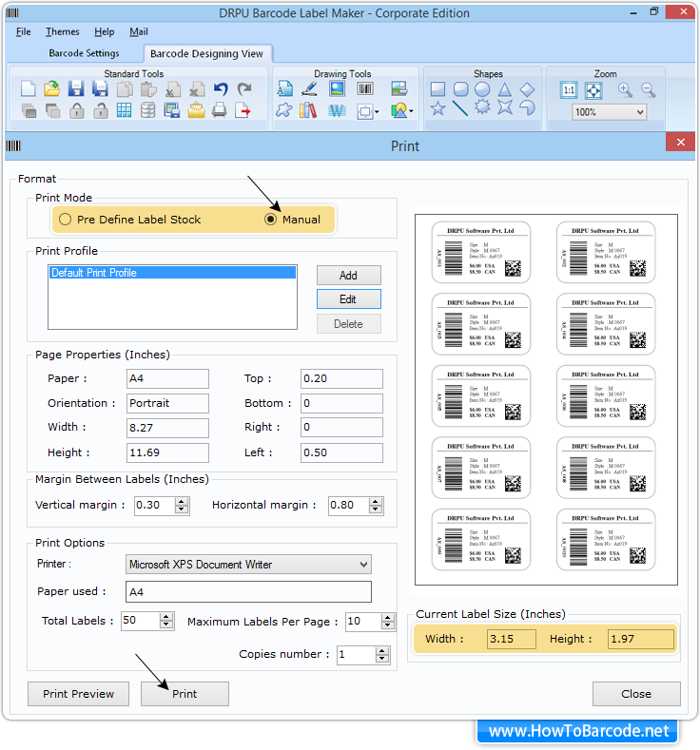Choose the WordArt tool in Drawing Tools
Image resolution: width=700 pixels, height=750 pixels.
(335, 110)
